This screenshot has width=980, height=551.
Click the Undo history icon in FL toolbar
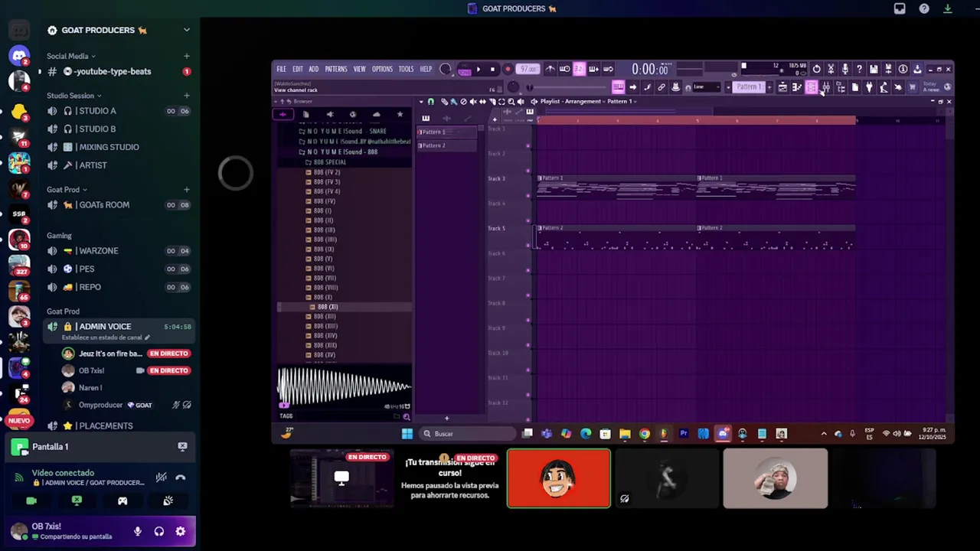tap(817, 69)
